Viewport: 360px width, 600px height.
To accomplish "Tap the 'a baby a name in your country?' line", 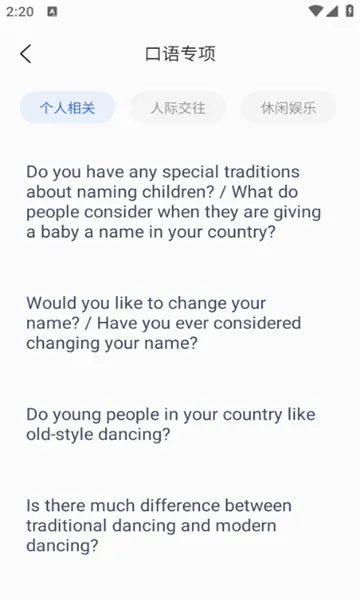I will coord(151,232).
